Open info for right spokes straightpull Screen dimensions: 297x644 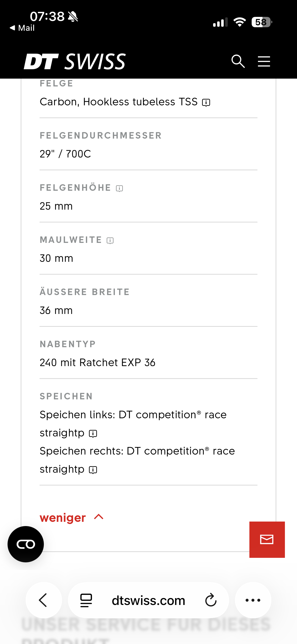tap(93, 470)
